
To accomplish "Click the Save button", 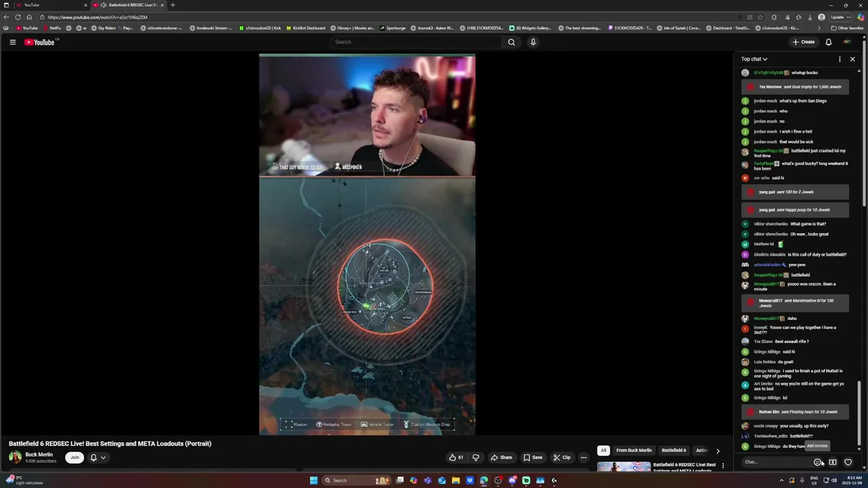I will (532, 457).
